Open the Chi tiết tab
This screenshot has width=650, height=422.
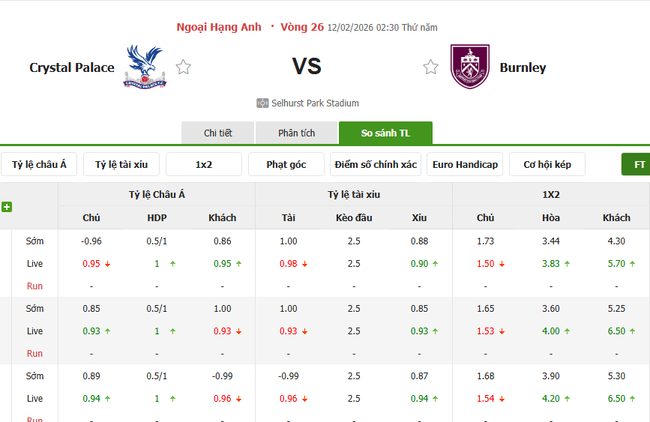[217, 134]
